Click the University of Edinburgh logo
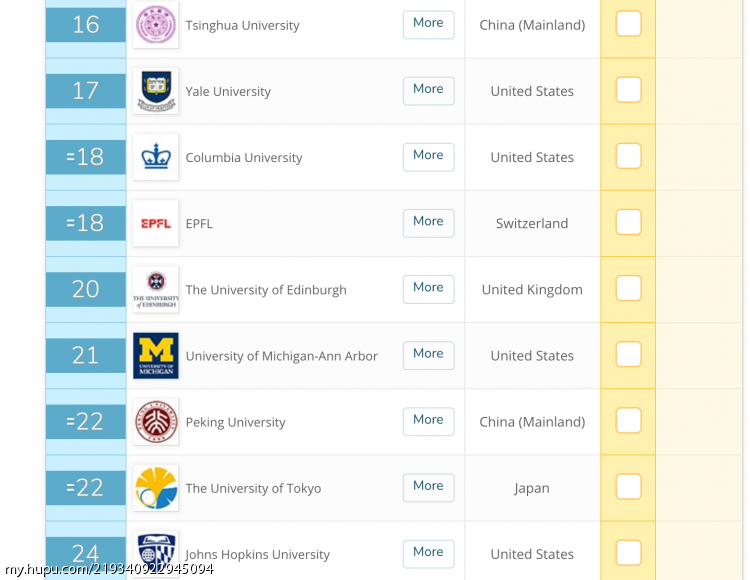Image resolution: width=750 pixels, height=580 pixels. tap(155, 289)
